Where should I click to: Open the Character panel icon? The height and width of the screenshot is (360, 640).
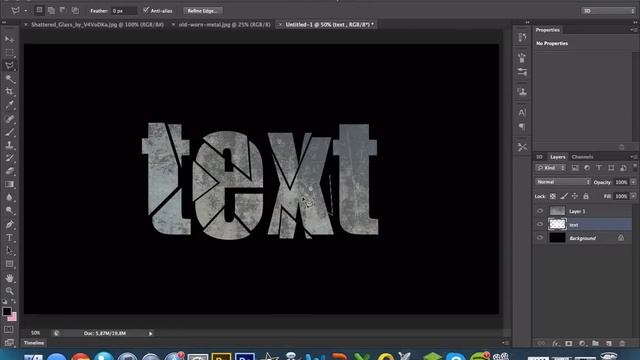coord(522,112)
